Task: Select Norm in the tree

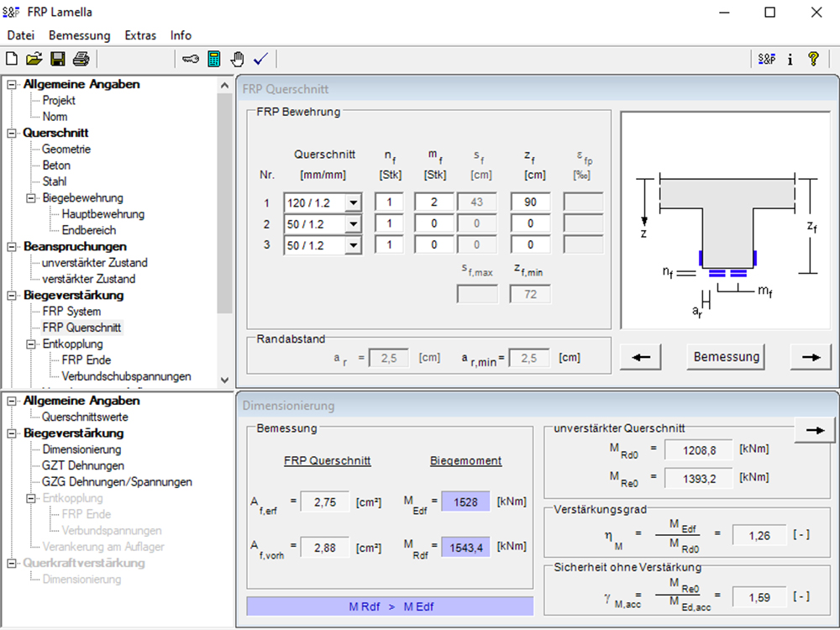Action: point(55,117)
